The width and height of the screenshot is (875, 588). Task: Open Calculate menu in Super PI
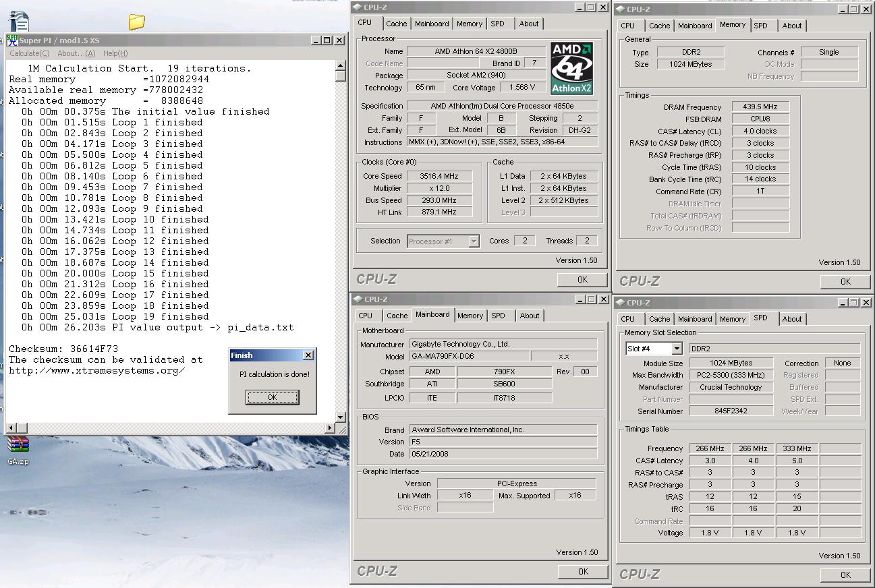[x=29, y=53]
